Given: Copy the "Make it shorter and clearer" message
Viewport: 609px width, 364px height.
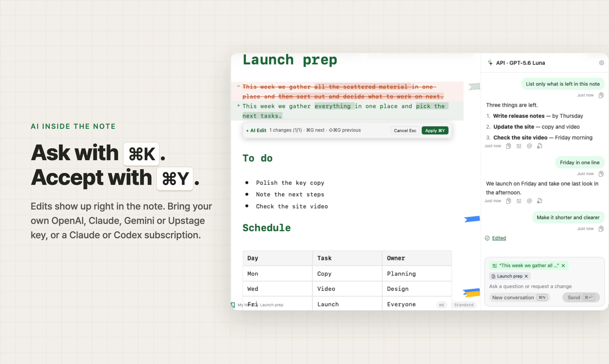Looking at the screenshot, I should [601, 229].
